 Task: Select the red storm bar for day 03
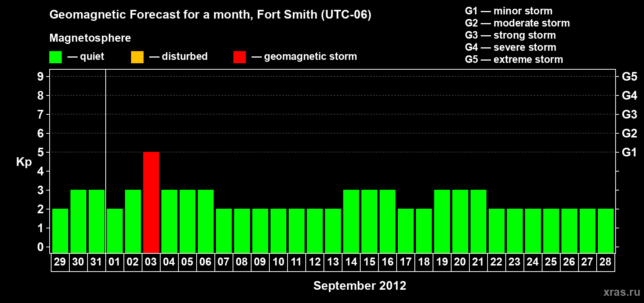pos(151,202)
